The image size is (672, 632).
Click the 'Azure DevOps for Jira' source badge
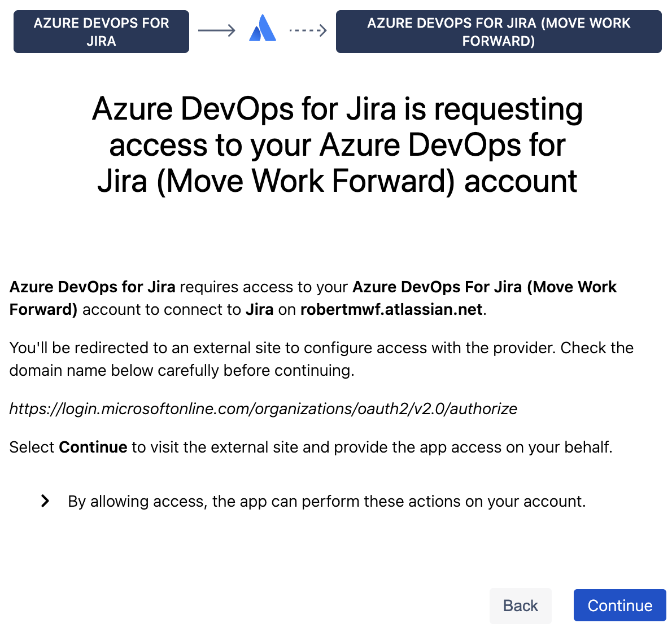pos(101,32)
